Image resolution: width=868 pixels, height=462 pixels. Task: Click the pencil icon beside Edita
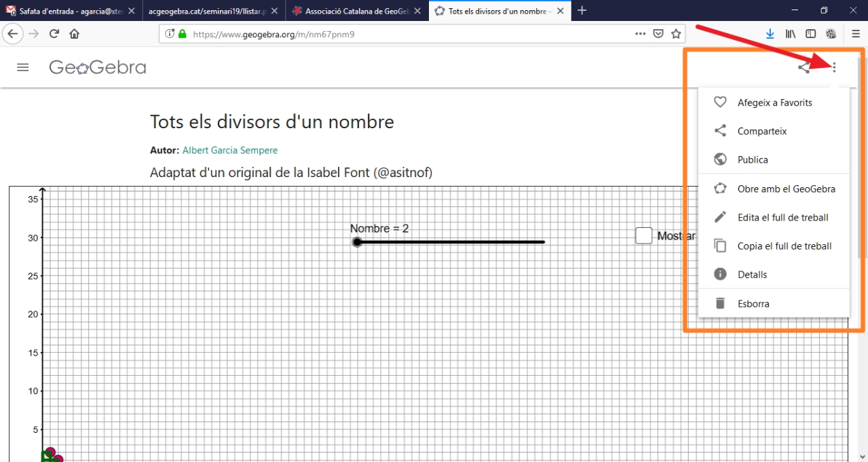click(x=721, y=217)
